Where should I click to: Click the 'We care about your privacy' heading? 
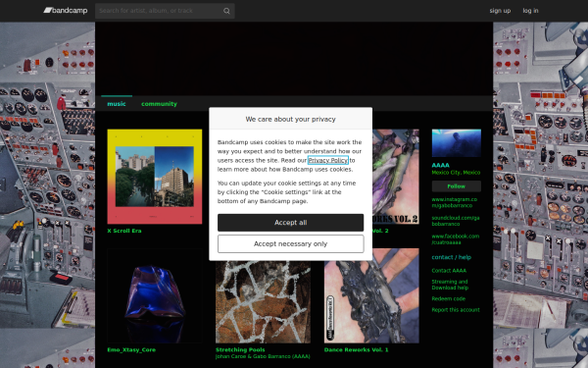click(x=291, y=119)
